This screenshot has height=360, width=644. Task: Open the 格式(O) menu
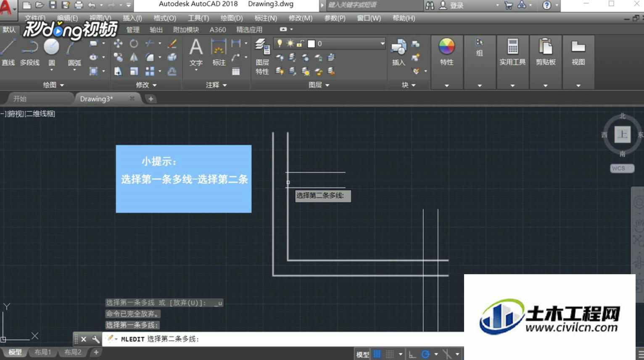[165, 18]
